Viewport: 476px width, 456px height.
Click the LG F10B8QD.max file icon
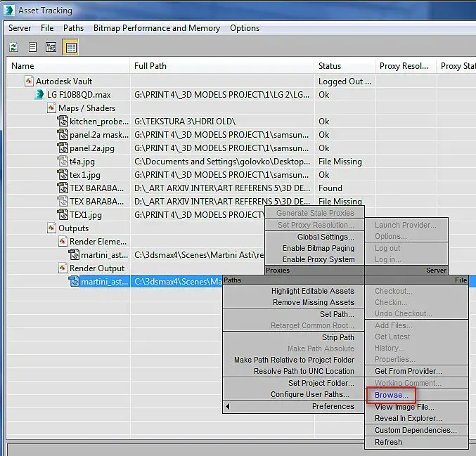coord(39,94)
